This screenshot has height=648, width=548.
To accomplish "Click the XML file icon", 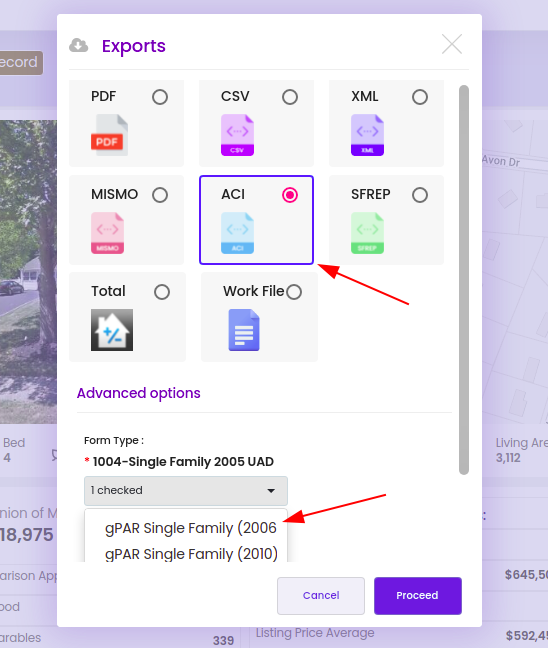I will pos(367,135).
